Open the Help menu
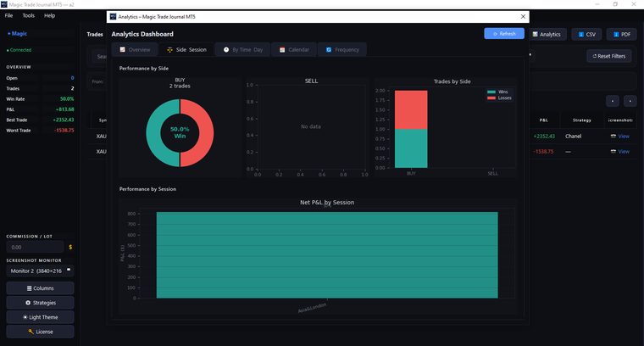644x346 pixels. tap(50, 15)
